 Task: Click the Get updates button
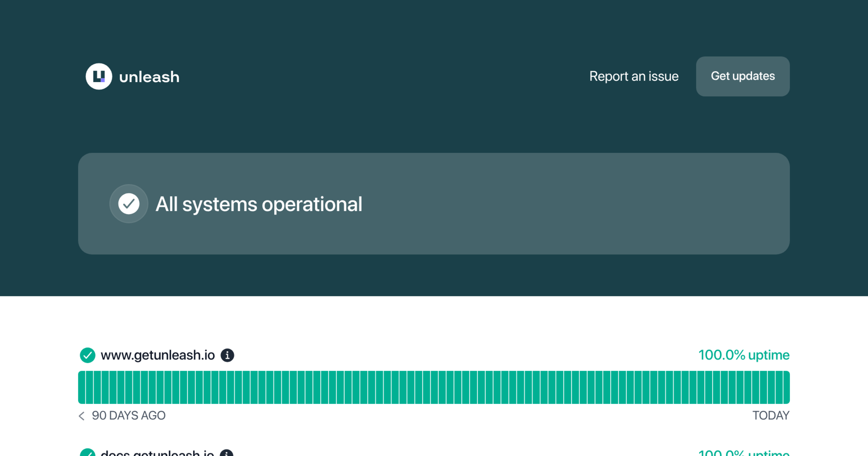(743, 76)
